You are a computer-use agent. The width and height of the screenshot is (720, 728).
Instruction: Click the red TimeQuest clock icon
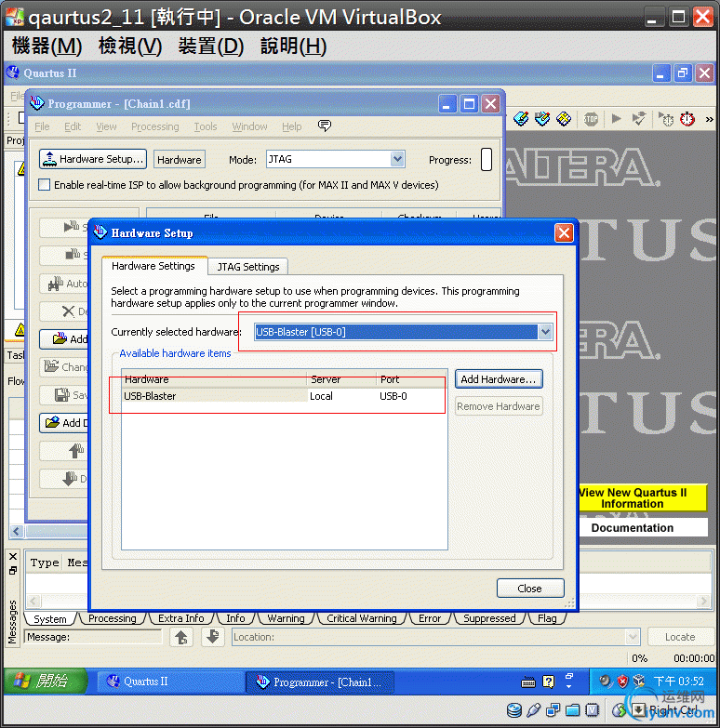coord(687,119)
